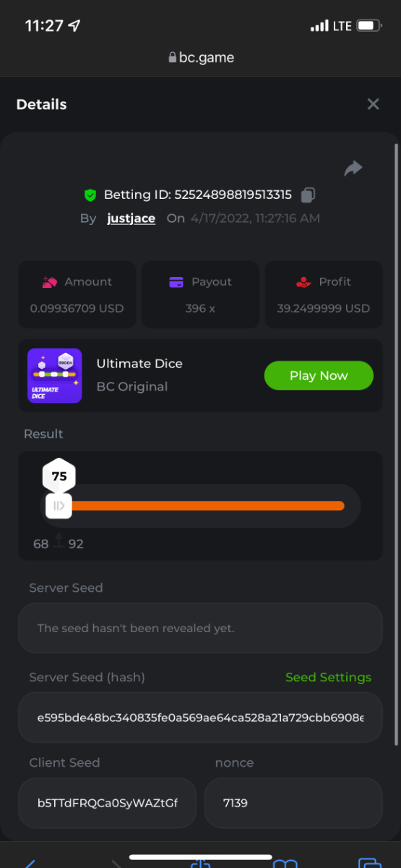This screenshot has width=401, height=868.
Task: Click the red Profit hand icon
Action: pos(303,282)
